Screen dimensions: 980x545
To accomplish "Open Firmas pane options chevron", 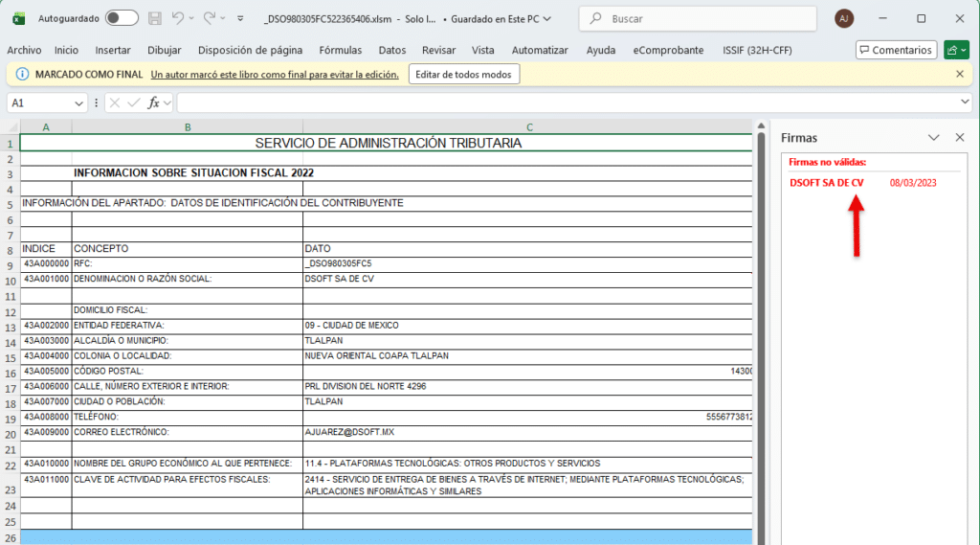I will (x=934, y=138).
